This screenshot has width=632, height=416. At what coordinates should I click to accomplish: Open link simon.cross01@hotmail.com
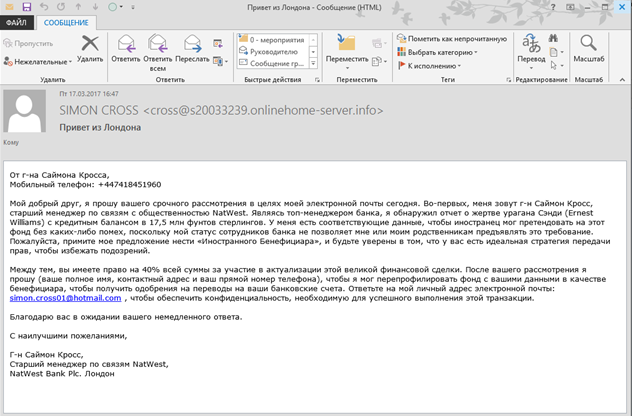pyautogui.click(x=65, y=298)
